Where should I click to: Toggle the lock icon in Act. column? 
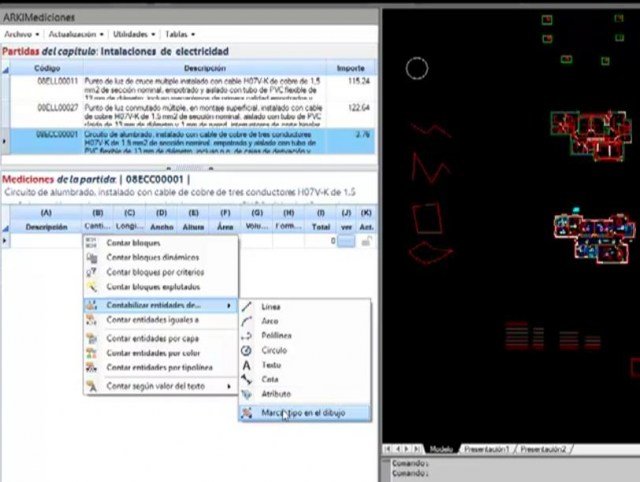367,242
